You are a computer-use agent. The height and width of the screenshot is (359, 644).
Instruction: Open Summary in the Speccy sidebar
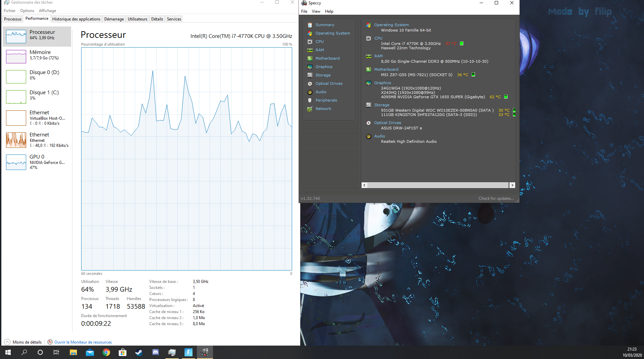pos(325,25)
